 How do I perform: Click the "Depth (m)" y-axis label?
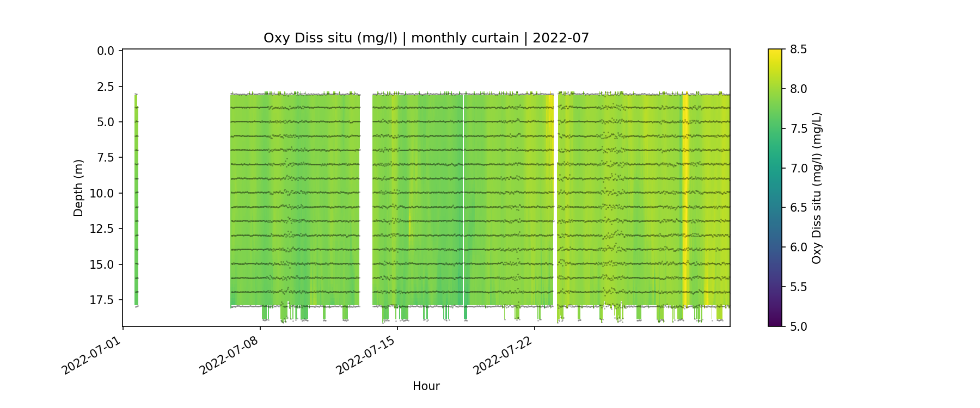coord(78,188)
